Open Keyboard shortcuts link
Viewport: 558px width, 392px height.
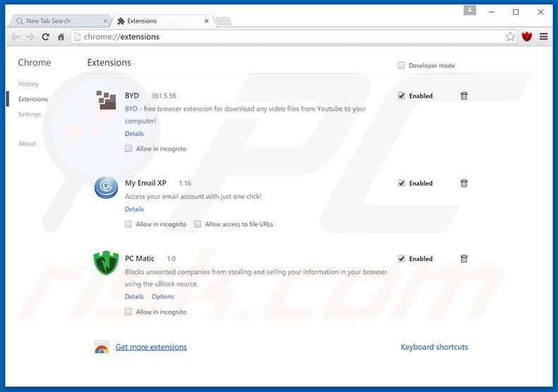click(434, 348)
